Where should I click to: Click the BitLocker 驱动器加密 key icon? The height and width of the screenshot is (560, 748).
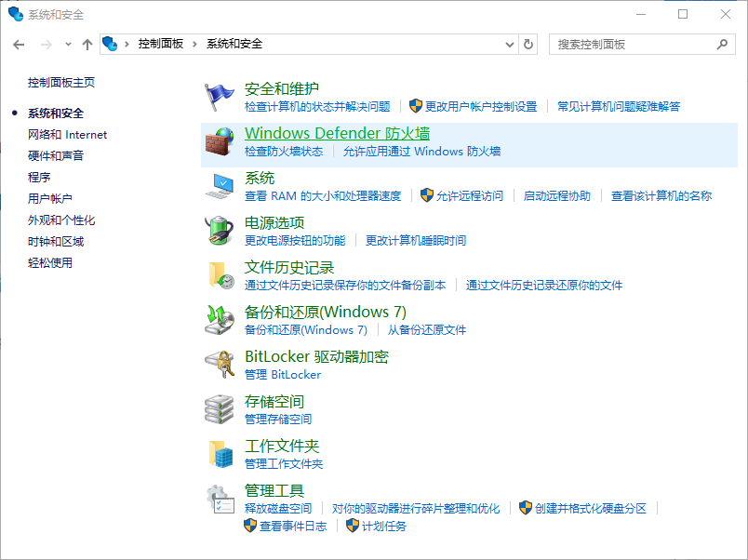pos(220,364)
